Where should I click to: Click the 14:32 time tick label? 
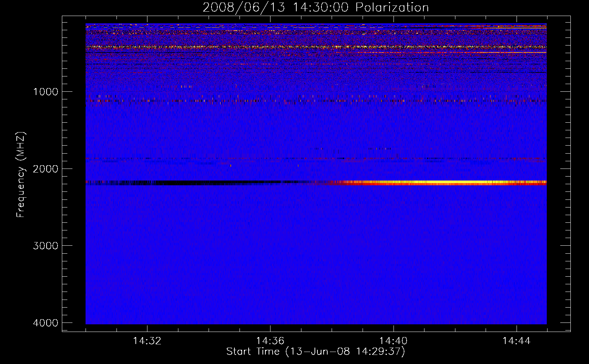[x=147, y=341]
